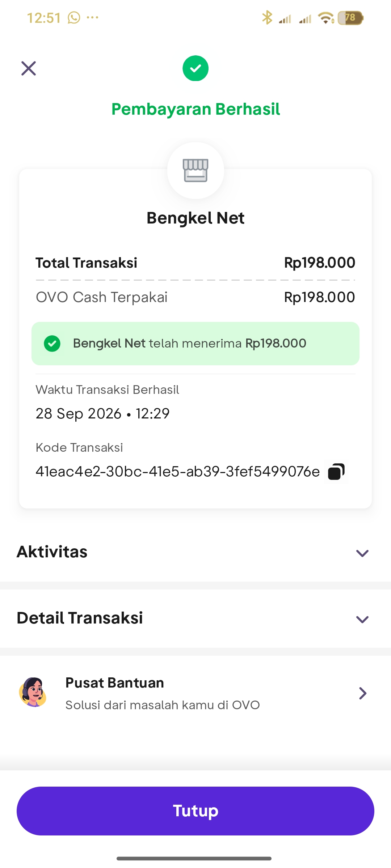Expand Detail Transaksi section with chevron
The image size is (391, 868).
362,619
